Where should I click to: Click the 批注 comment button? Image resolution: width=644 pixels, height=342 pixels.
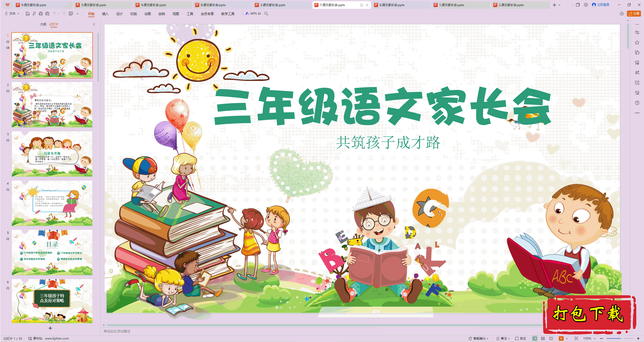(x=521, y=338)
